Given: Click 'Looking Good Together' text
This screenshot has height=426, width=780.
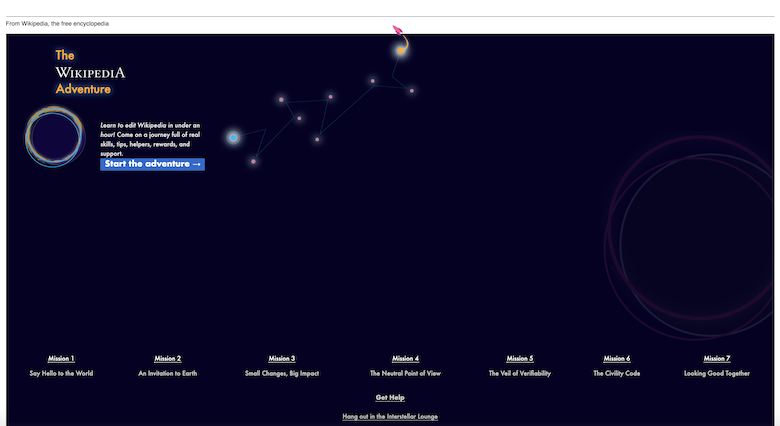Looking at the screenshot, I should pyautogui.click(x=717, y=373).
